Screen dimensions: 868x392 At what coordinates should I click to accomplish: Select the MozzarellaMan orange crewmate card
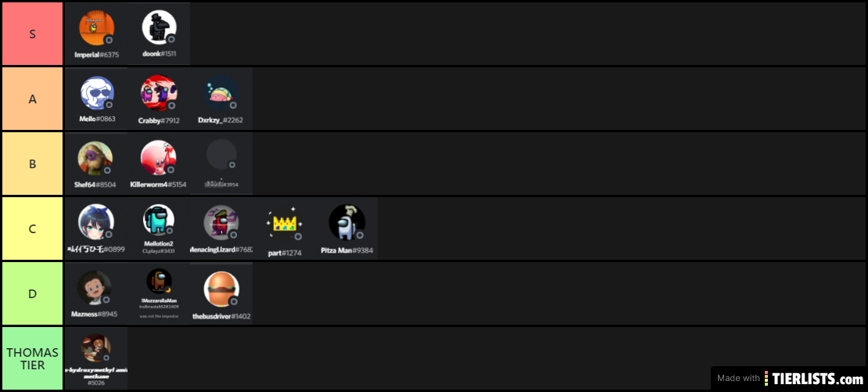(x=159, y=293)
